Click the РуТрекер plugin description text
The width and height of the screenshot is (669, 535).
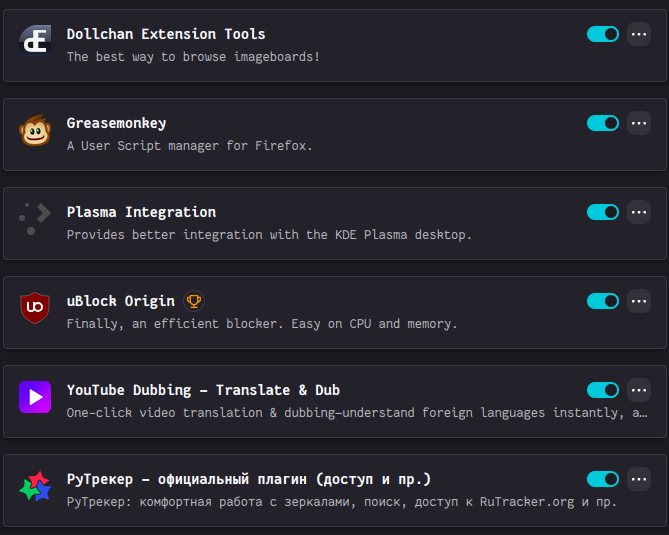click(x=341, y=502)
